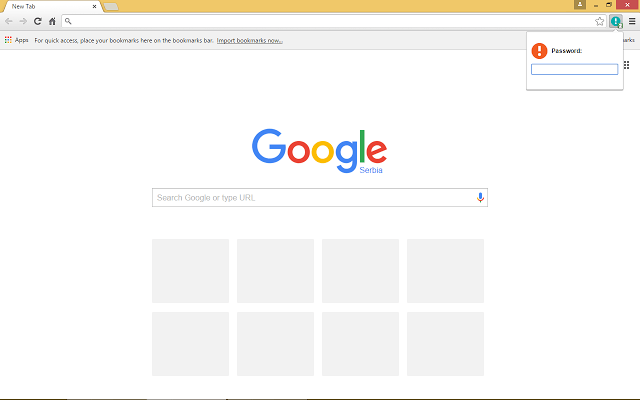Open Apps from the bookmarks bar
Screen dimensions: 640x400
(x=16, y=40)
